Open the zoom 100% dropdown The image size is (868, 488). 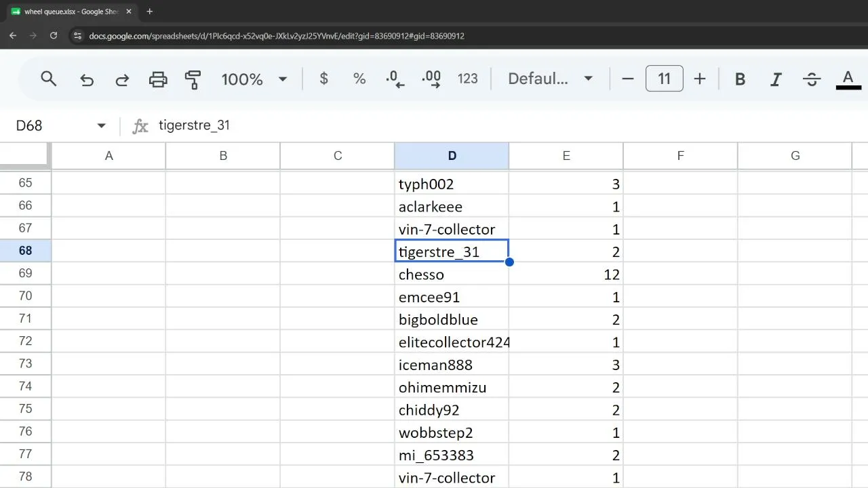pyautogui.click(x=254, y=79)
